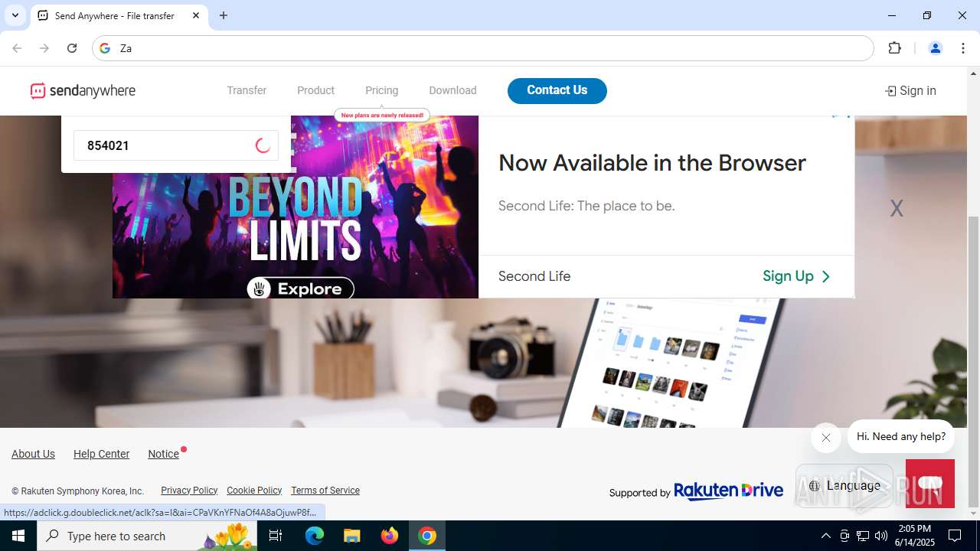980x551 pixels.
Task: Open File Explorer from taskbar
Action: [x=352, y=536]
